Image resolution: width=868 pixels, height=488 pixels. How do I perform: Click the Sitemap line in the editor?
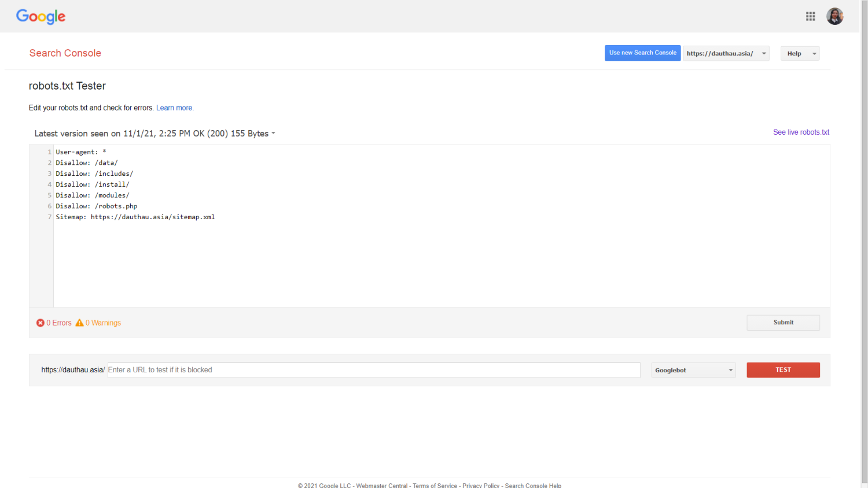click(x=135, y=217)
